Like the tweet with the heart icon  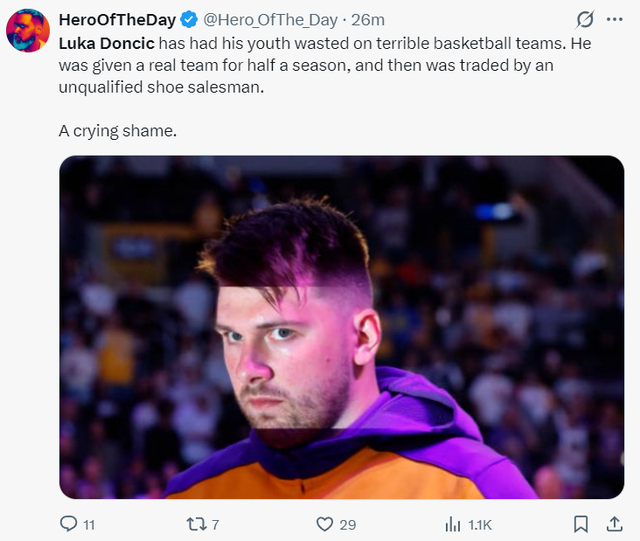[324, 524]
